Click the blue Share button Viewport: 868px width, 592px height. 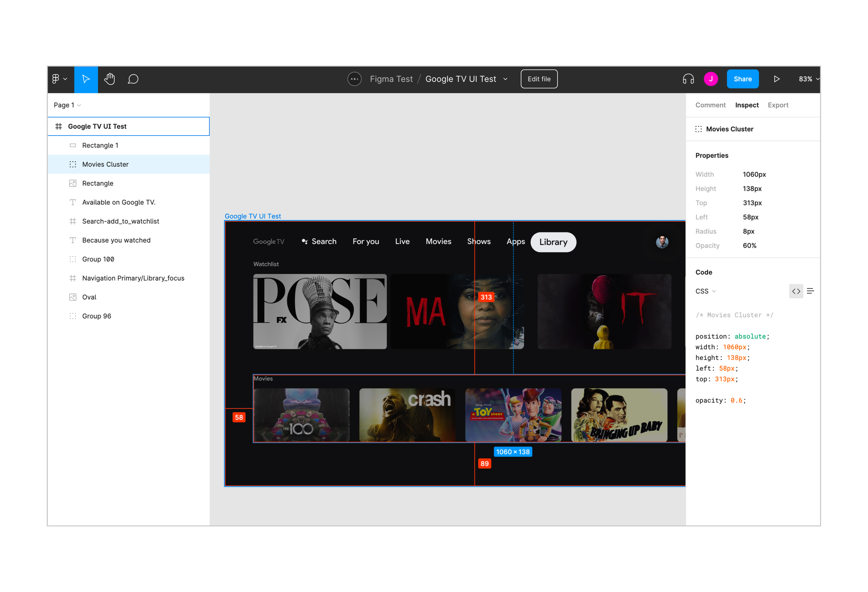[743, 79]
